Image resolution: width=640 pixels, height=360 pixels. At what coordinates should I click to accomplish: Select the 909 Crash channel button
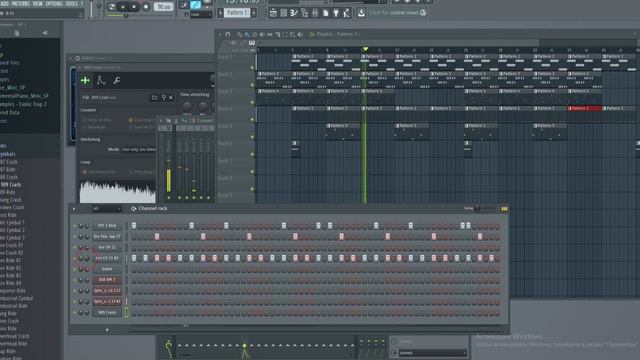coord(107,312)
